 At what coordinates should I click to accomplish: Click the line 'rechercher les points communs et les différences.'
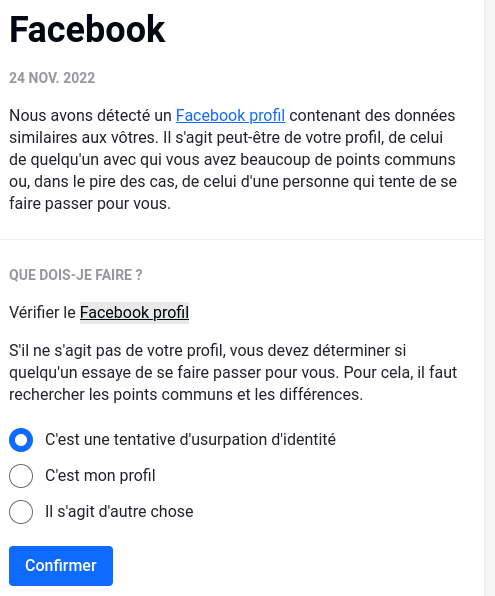[186, 395]
